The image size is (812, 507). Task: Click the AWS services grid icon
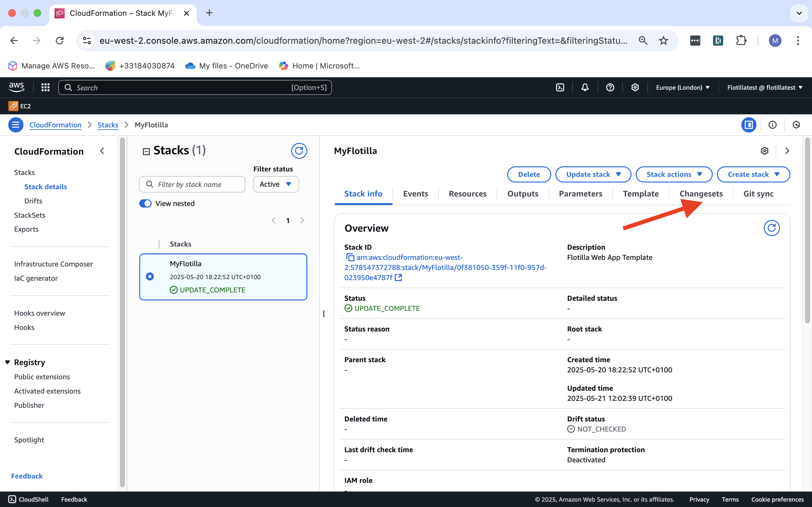pos(45,87)
